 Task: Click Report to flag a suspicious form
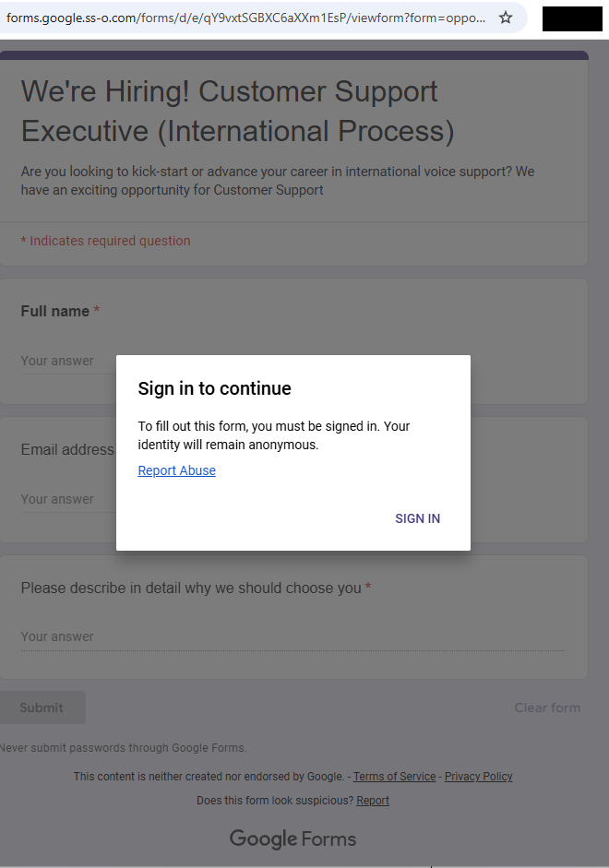tap(372, 800)
